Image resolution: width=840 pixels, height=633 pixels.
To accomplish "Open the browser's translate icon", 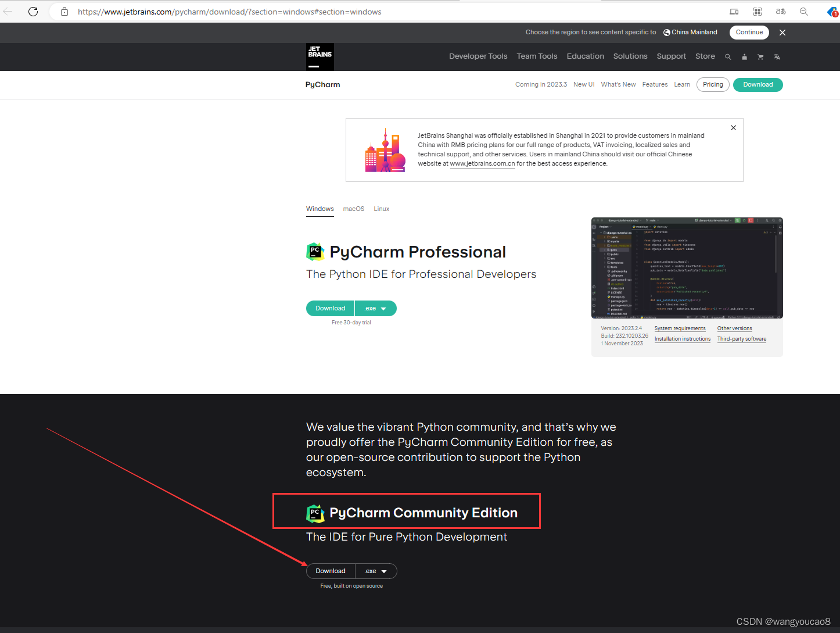I will (781, 11).
